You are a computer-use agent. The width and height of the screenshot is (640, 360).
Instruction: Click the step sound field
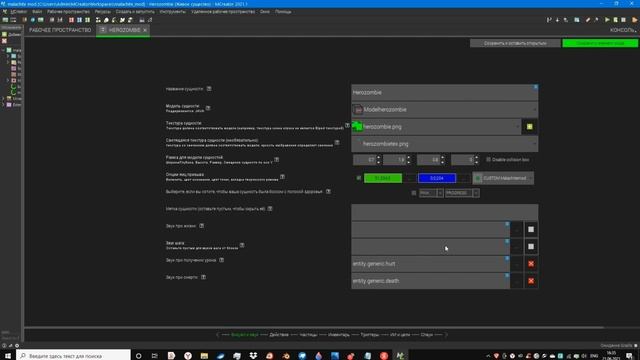(x=430, y=247)
